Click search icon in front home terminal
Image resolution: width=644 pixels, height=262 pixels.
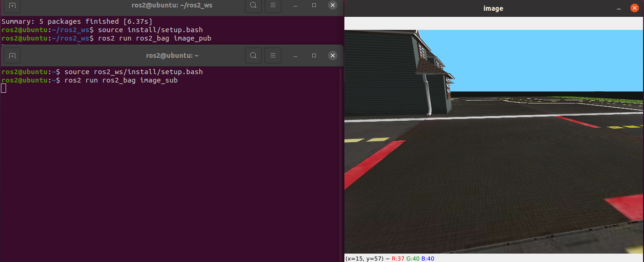pyautogui.click(x=253, y=55)
